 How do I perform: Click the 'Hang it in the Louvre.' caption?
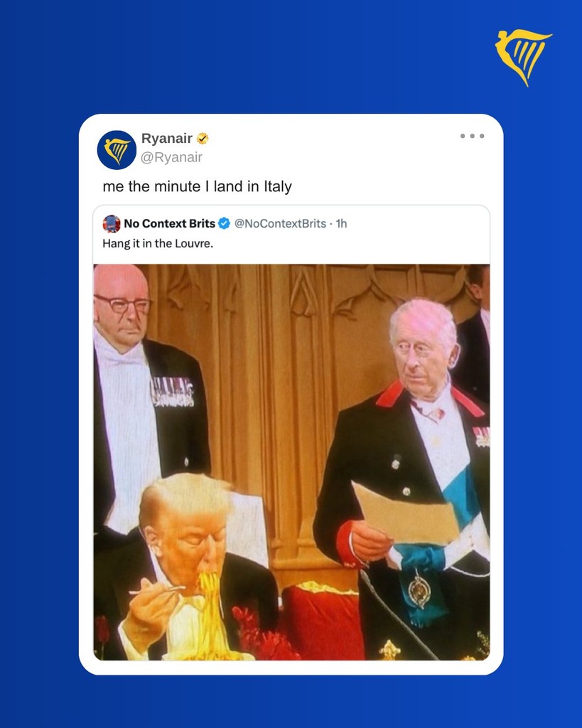[158, 243]
